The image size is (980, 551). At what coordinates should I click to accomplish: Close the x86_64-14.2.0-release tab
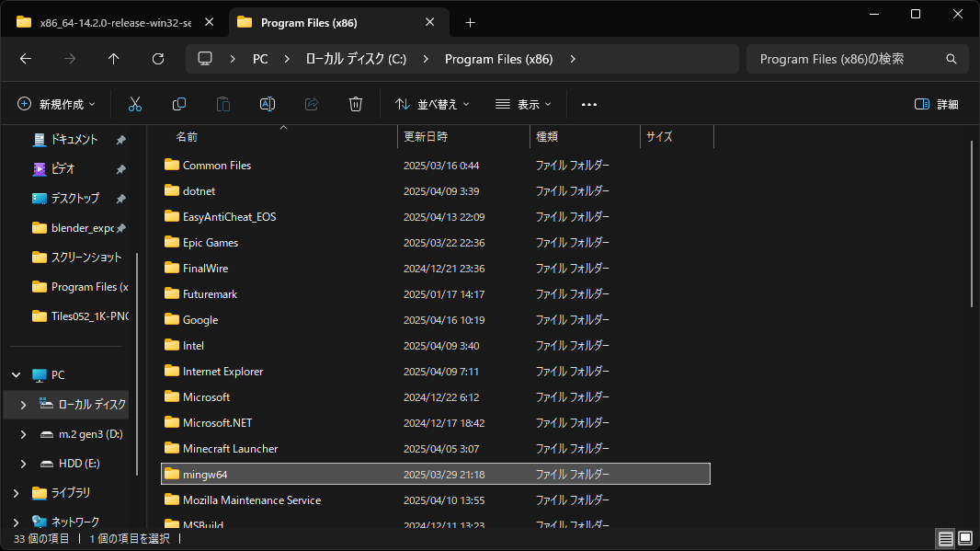pyautogui.click(x=210, y=22)
